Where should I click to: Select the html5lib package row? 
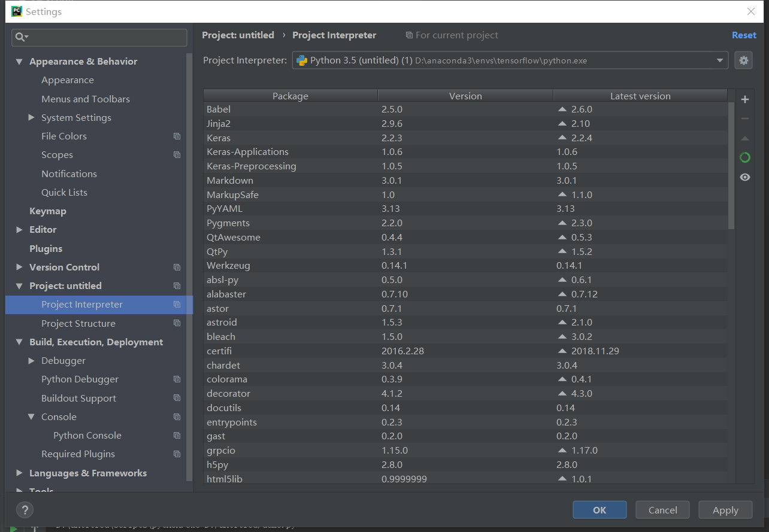(465, 479)
